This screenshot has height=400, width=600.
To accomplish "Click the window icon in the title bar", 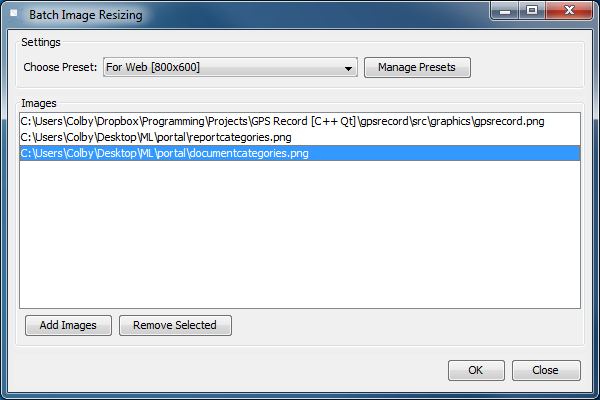I will click(14, 14).
